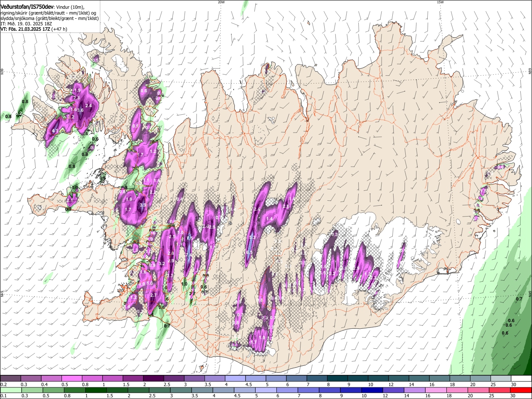Viewport: 532px width, 399px height.
Task: Click the 6.5 precipitation value on map
Action: (x=249, y=252)
